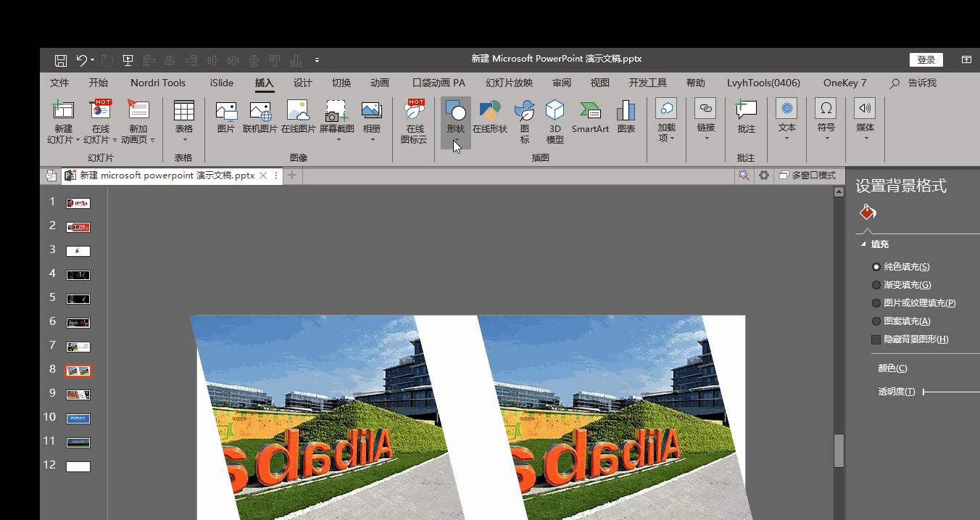
Task: Click the Screenshot (屏幕截图) camera icon
Action: click(x=336, y=110)
